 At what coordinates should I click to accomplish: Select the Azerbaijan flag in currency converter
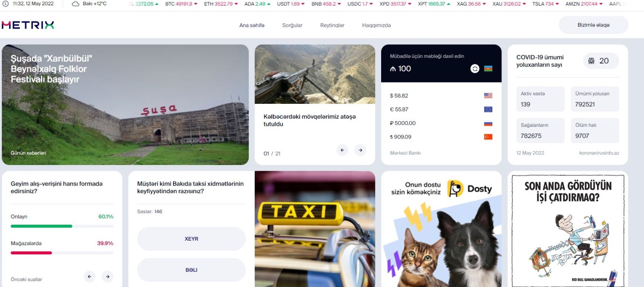488,69
